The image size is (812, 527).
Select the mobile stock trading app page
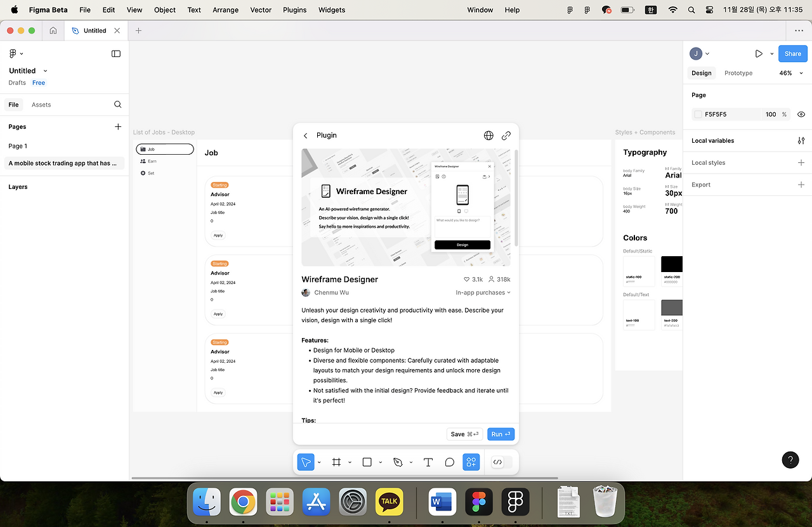click(x=64, y=164)
